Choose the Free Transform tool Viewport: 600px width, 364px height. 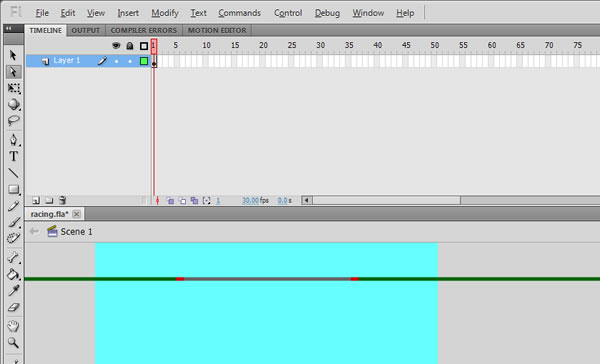(14, 88)
